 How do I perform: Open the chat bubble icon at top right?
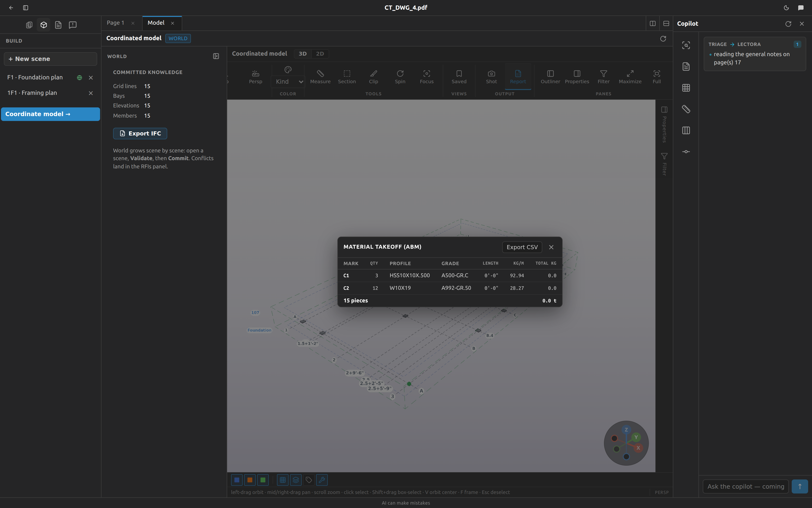[801, 7]
